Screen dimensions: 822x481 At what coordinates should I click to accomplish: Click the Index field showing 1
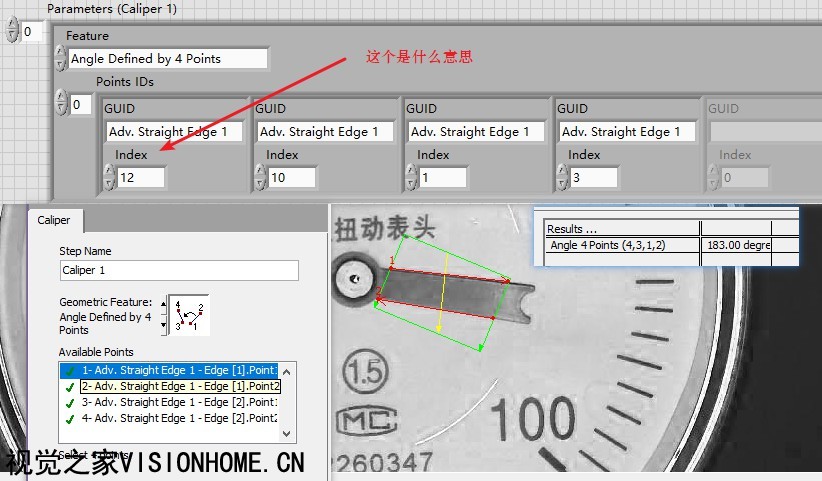[x=442, y=178]
